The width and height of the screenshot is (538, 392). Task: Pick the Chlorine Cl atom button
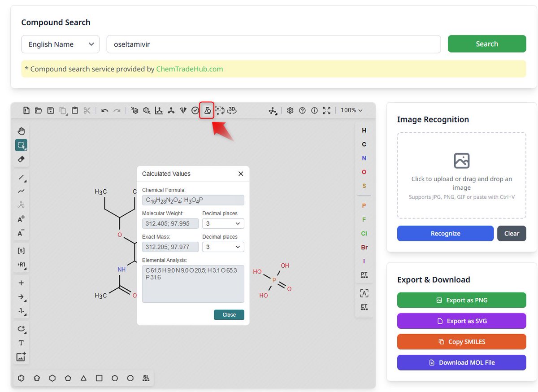tap(364, 233)
